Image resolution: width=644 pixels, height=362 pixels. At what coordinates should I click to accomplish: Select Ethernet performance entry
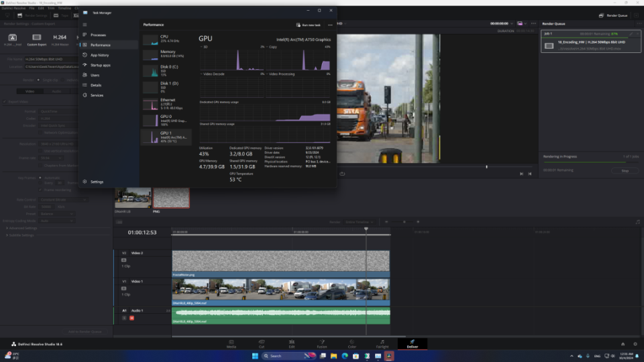click(166, 104)
